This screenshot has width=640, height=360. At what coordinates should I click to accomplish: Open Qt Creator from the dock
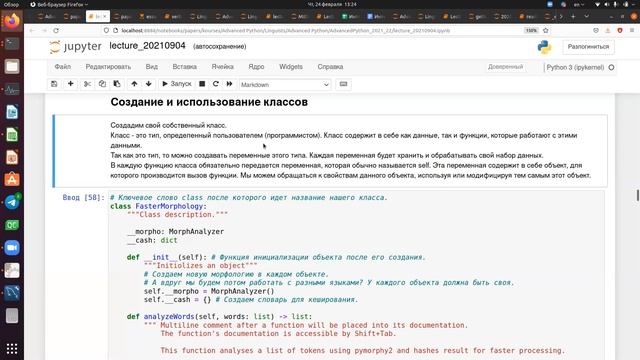point(12,225)
